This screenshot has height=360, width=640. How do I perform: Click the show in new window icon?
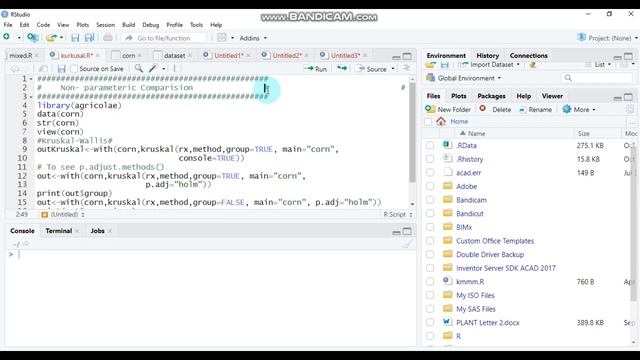[43, 69]
